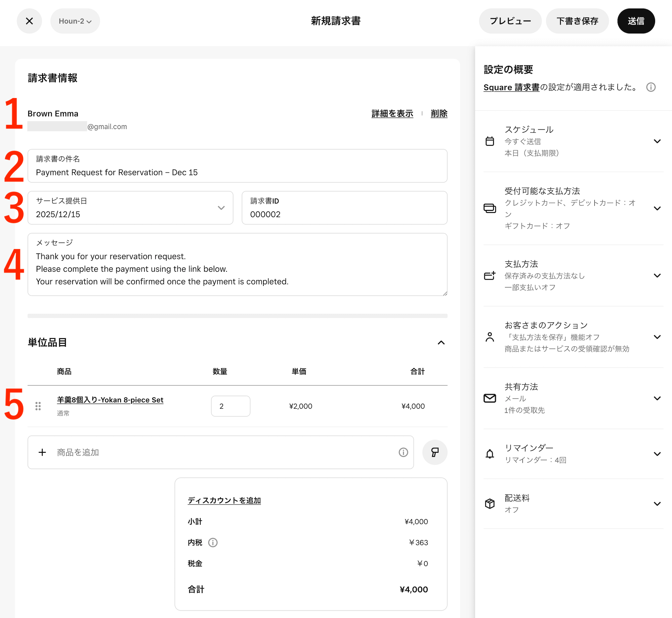Click the 下書き保存 button

pos(577,21)
